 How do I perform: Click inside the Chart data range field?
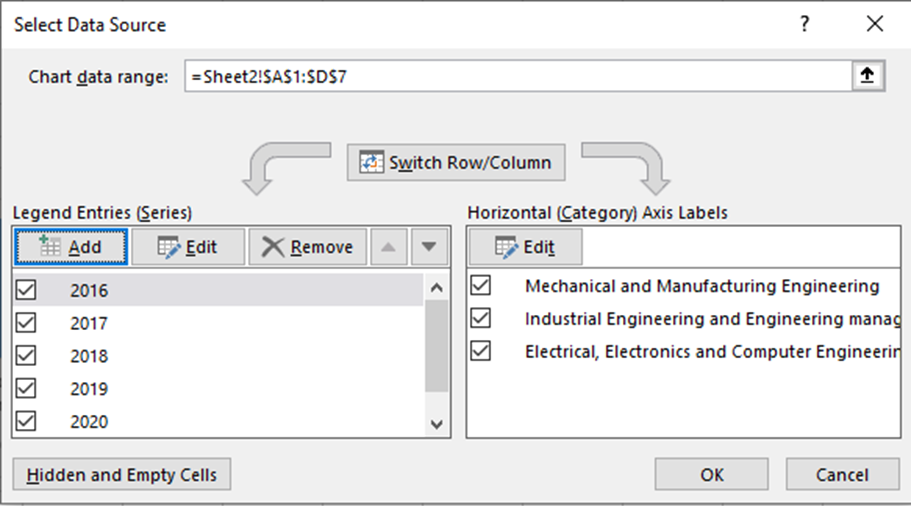518,76
